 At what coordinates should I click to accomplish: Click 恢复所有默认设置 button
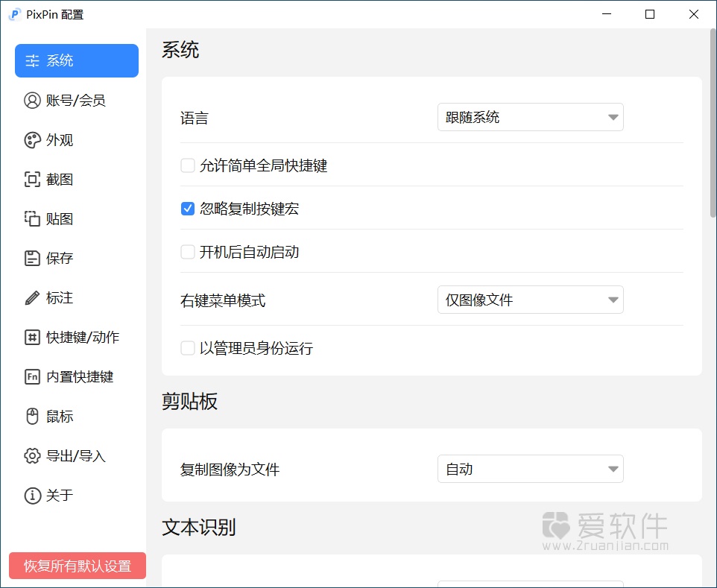click(x=77, y=566)
